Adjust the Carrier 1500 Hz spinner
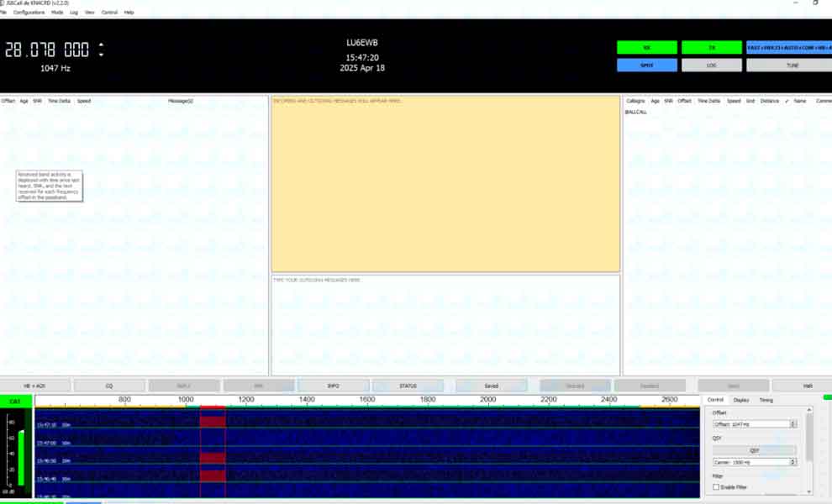This screenshot has height=504, width=832. click(x=793, y=462)
